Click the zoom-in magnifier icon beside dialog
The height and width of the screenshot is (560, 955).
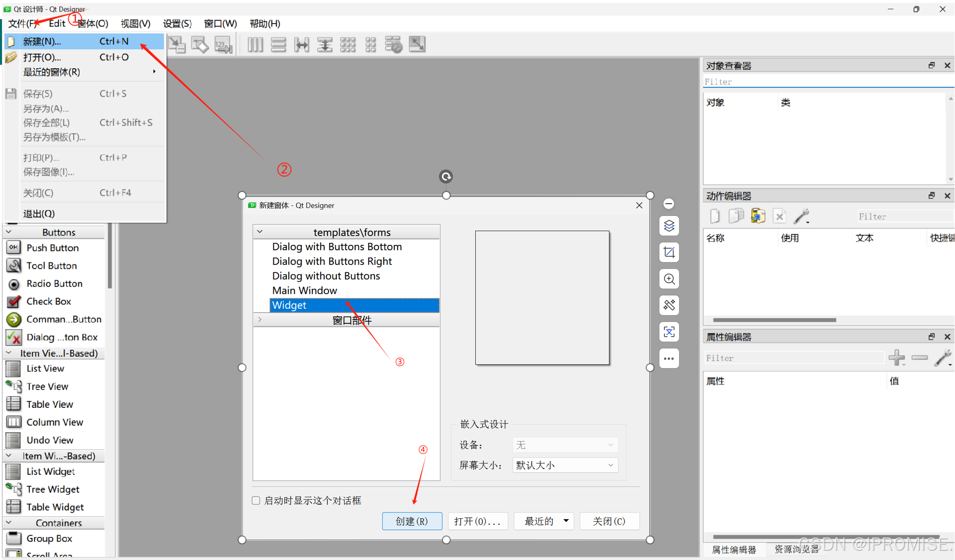(669, 279)
